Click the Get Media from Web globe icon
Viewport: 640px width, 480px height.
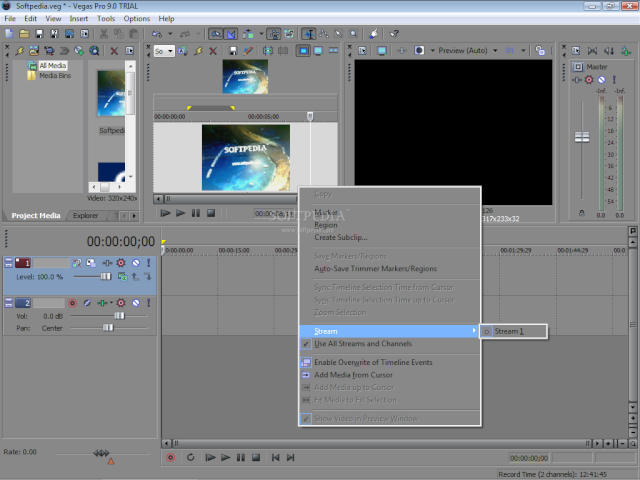point(94,51)
